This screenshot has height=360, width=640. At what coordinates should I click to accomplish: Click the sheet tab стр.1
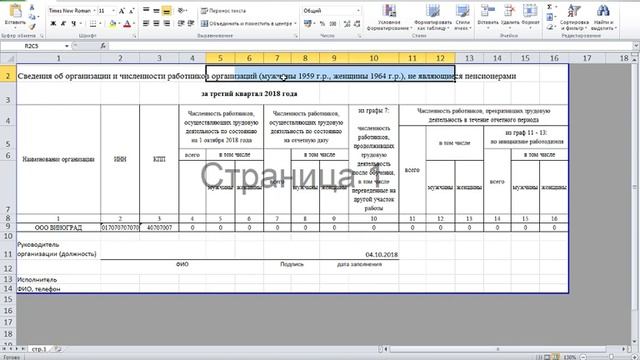tap(39, 349)
